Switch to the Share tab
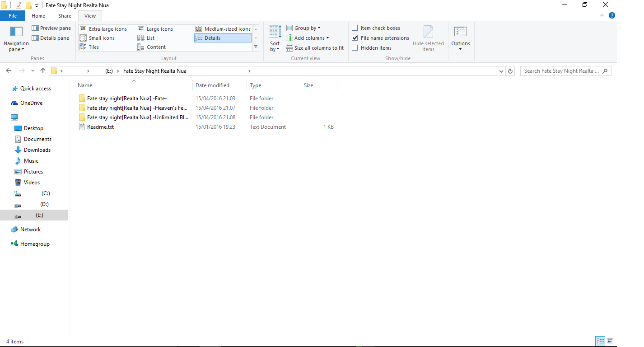644x347 pixels. [65, 16]
